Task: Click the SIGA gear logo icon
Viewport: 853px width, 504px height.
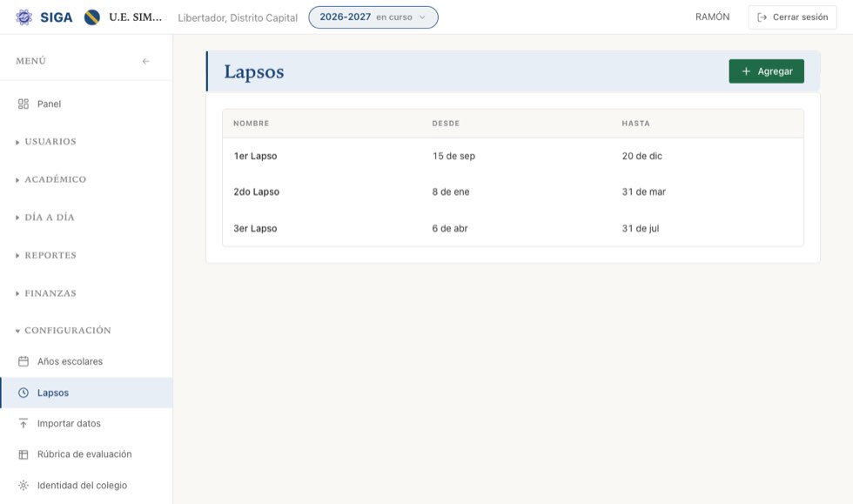Action: coord(24,17)
